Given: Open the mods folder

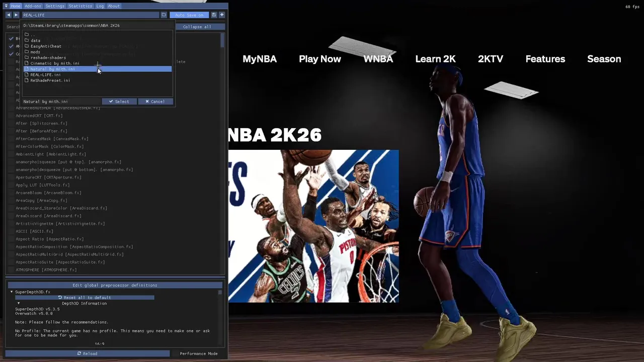Looking at the screenshot, I should coord(98,52).
